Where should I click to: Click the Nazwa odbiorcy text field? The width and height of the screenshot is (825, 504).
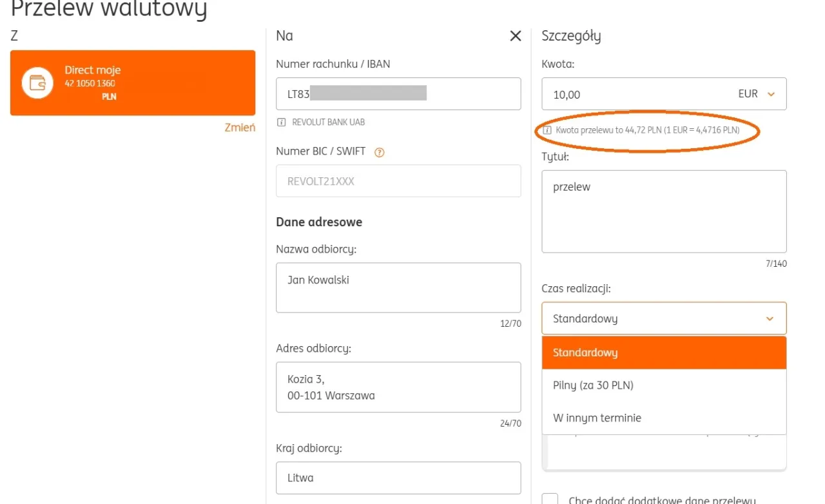point(398,287)
